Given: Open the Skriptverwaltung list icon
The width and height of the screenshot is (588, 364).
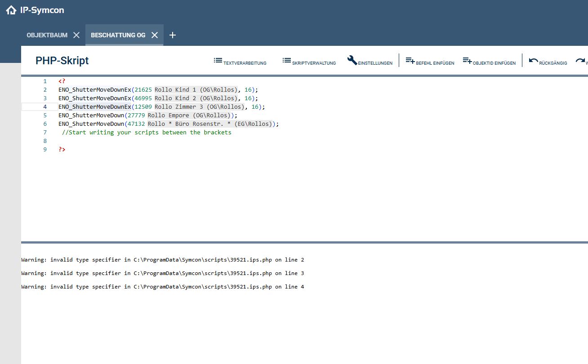Looking at the screenshot, I should (287, 60).
